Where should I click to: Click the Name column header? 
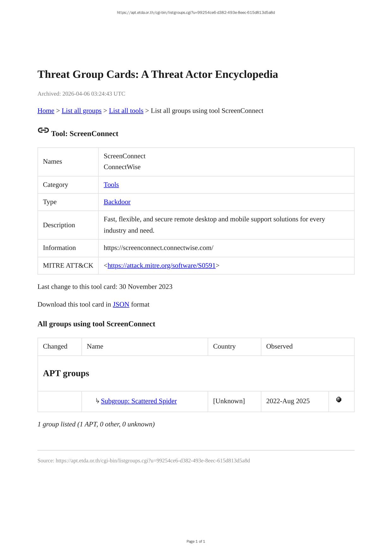(95, 346)
